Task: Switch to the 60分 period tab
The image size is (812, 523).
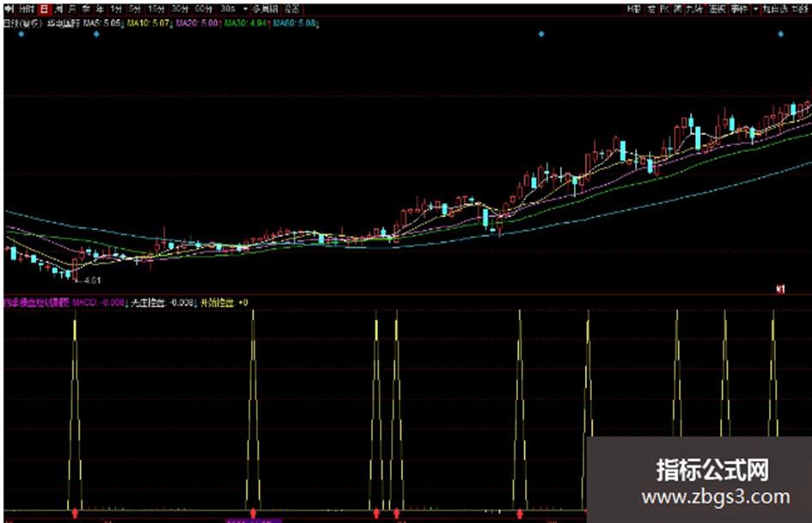Action: [x=204, y=9]
